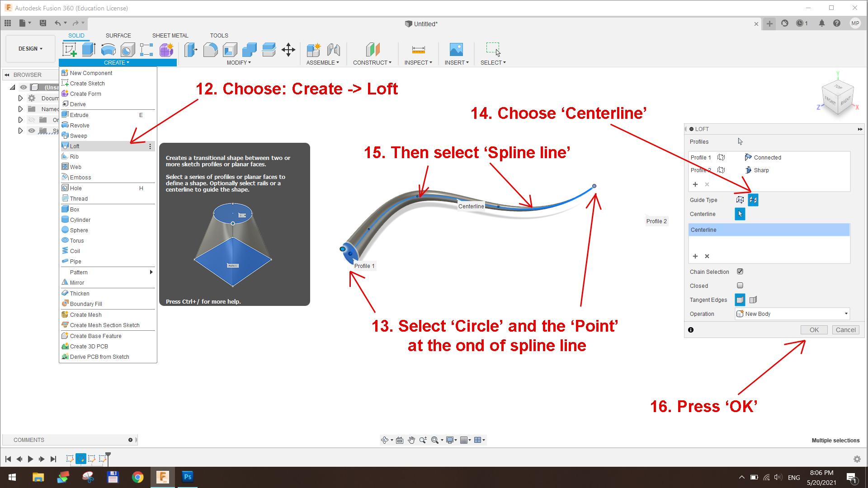Open the Operation New Body dropdown
Viewport: 868px width, 488px height.
point(792,314)
